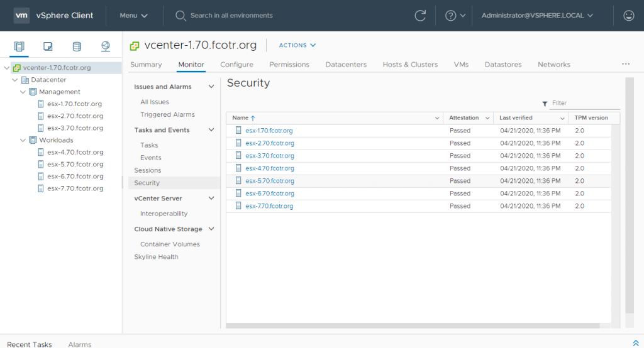Sort the table by Name column header
Viewport: 644px width, 348px height.
pyautogui.click(x=241, y=118)
